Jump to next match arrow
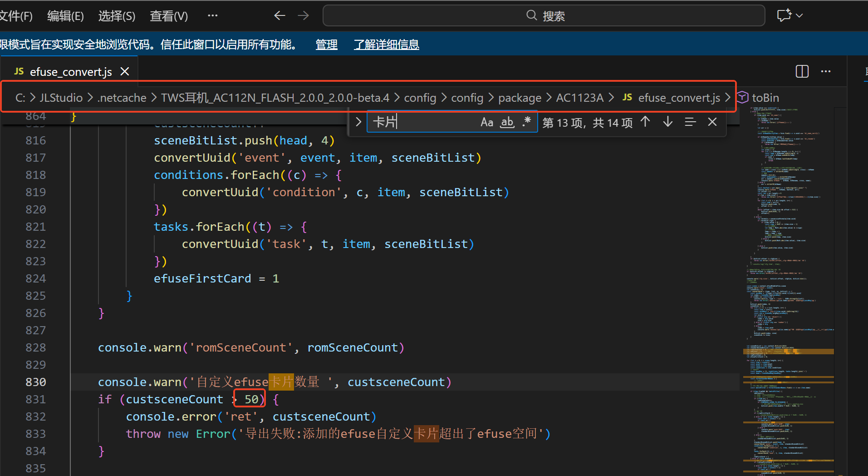The height and width of the screenshot is (476, 868). coord(667,122)
